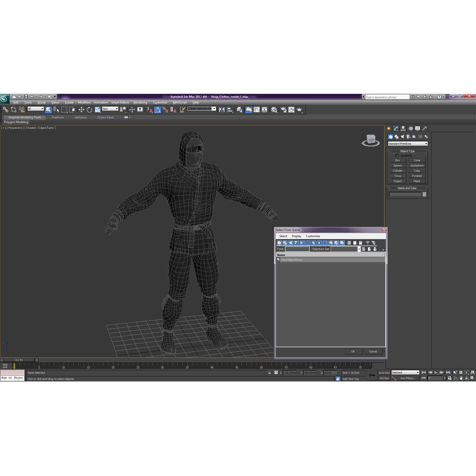This screenshot has width=476, height=476.
Task: Collapse the Object Type rollout
Action: tap(407, 151)
